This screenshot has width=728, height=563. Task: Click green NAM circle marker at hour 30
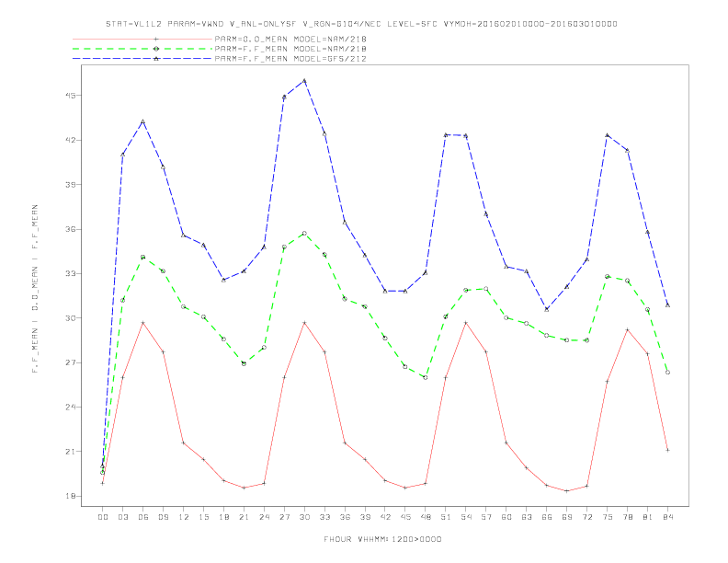[304, 233]
